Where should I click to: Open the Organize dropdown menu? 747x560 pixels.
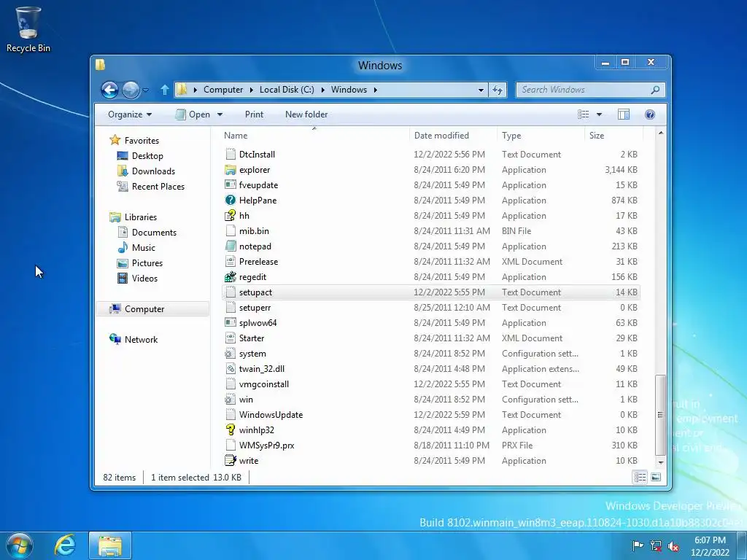tap(130, 114)
